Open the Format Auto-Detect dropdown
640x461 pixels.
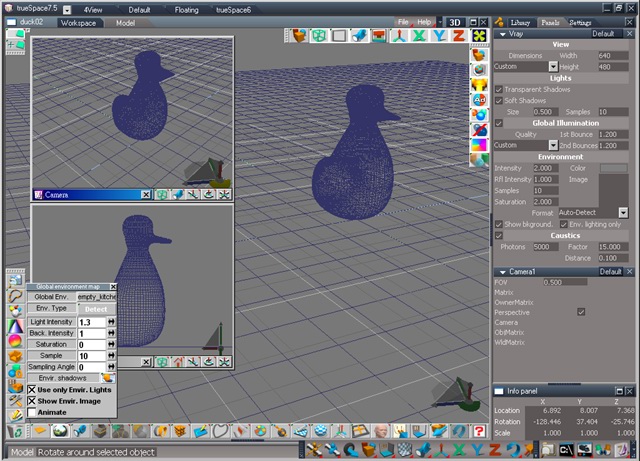coord(622,213)
